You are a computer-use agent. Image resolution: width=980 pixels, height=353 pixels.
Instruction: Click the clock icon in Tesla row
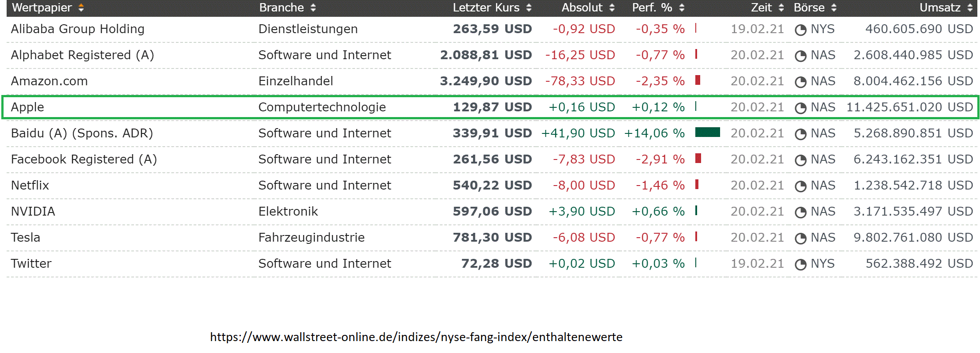(801, 239)
